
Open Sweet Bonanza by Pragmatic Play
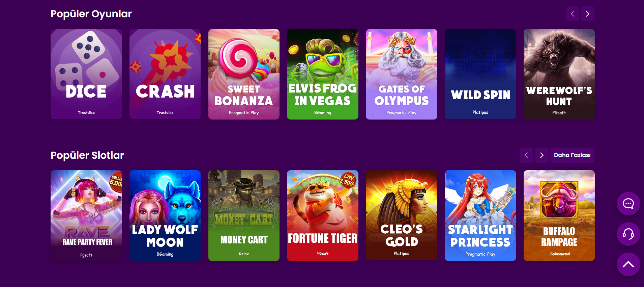click(x=244, y=74)
